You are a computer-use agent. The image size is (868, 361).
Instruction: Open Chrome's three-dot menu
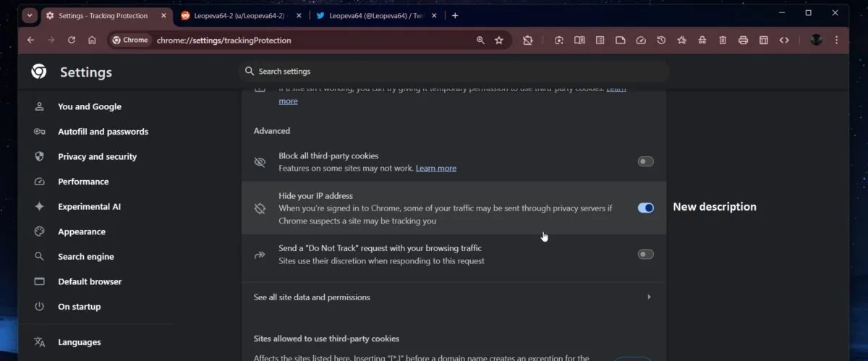click(837, 41)
